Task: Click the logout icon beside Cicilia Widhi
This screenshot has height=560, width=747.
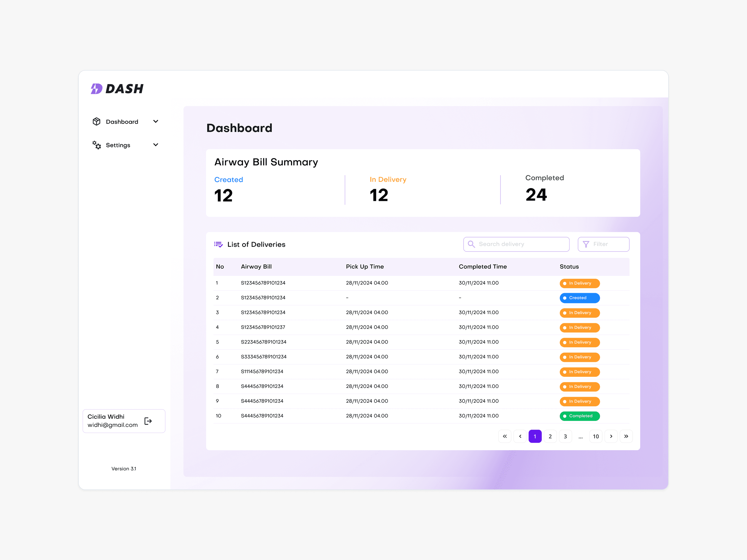Action: (x=148, y=421)
